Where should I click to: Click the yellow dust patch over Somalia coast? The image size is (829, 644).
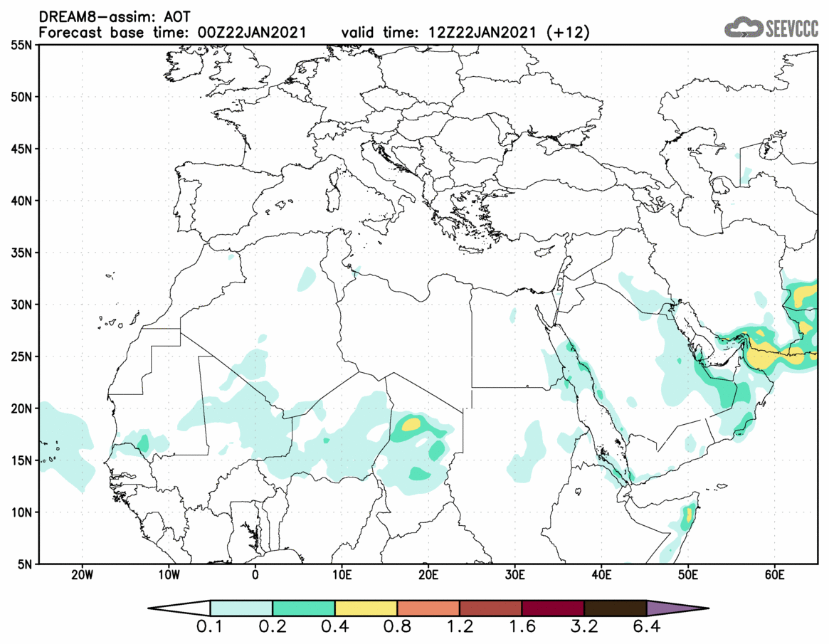point(688,517)
